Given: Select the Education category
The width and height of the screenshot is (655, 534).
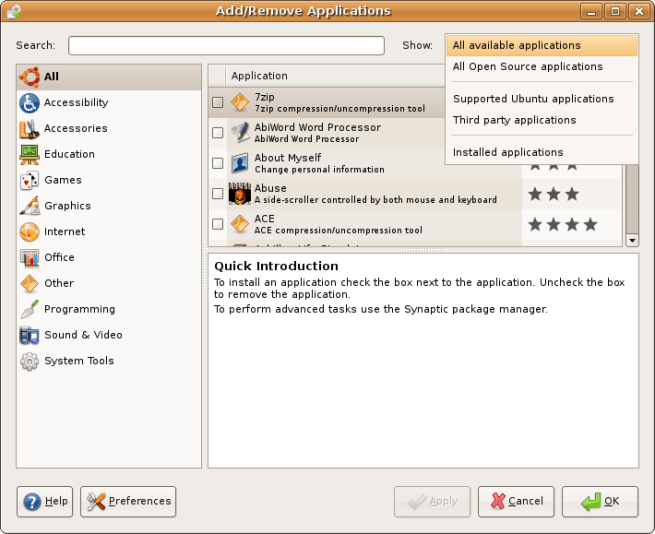Looking at the screenshot, I should tap(109, 155).
